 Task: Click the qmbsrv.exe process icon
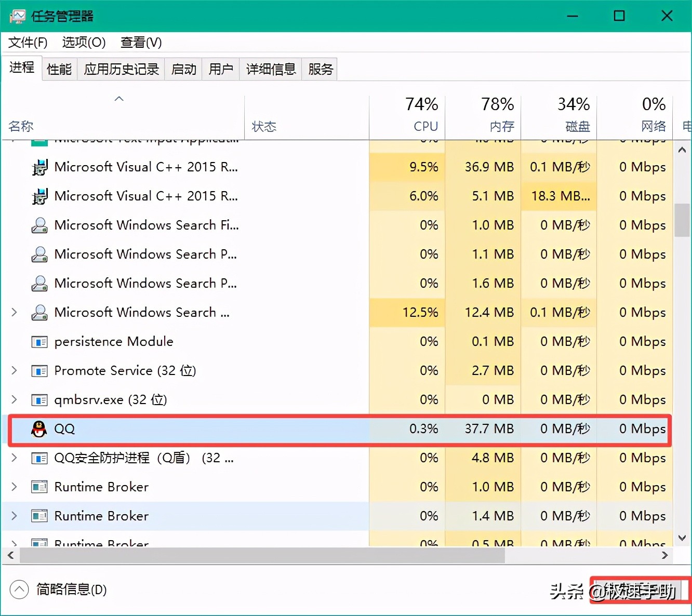(39, 400)
